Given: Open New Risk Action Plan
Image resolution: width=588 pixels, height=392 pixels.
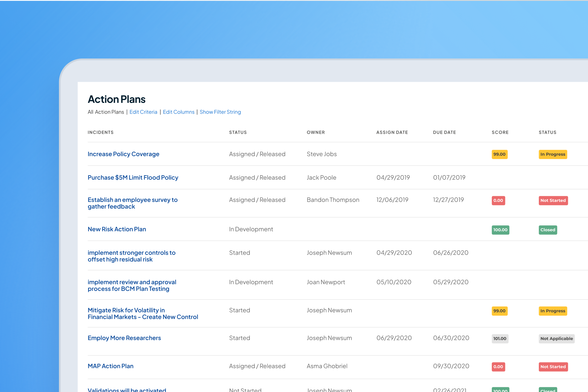Looking at the screenshot, I should pyautogui.click(x=117, y=229).
